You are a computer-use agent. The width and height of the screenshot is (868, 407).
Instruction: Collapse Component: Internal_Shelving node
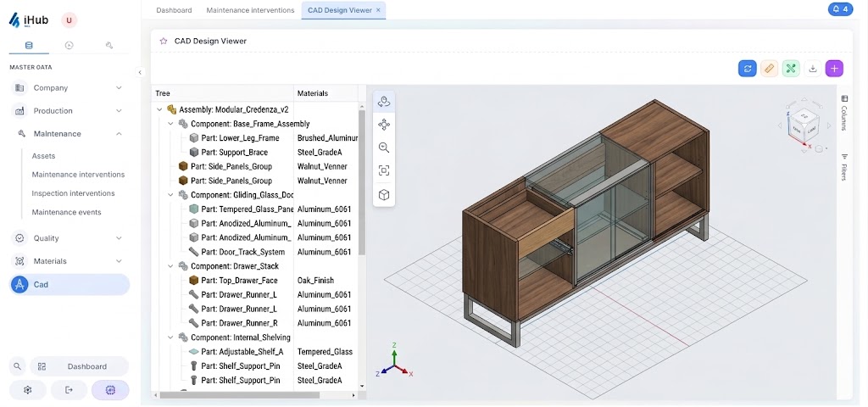tap(171, 337)
